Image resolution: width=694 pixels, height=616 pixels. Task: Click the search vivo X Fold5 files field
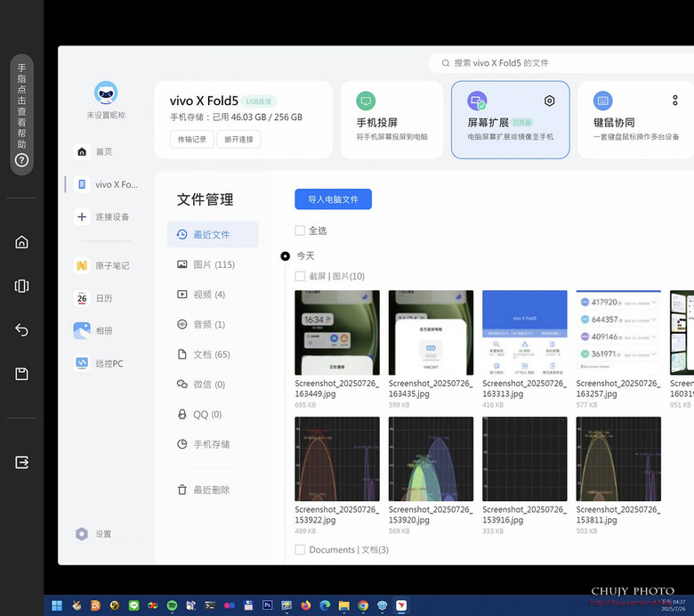click(561, 63)
